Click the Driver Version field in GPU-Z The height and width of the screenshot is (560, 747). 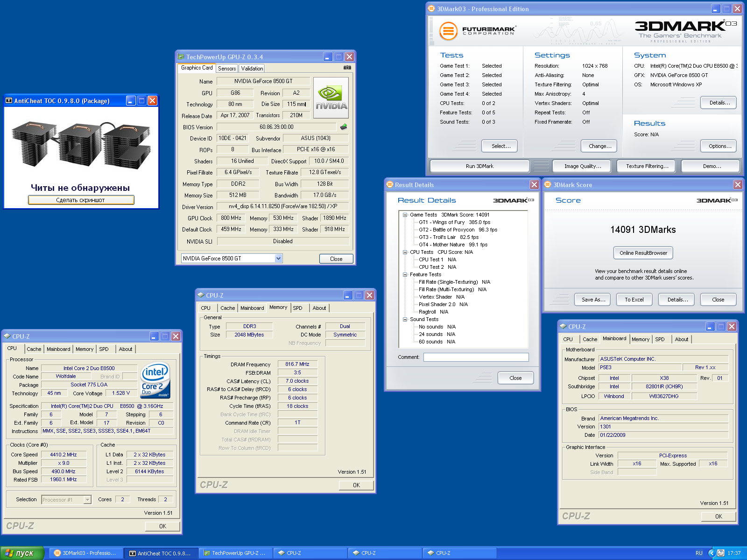pyautogui.click(x=283, y=206)
